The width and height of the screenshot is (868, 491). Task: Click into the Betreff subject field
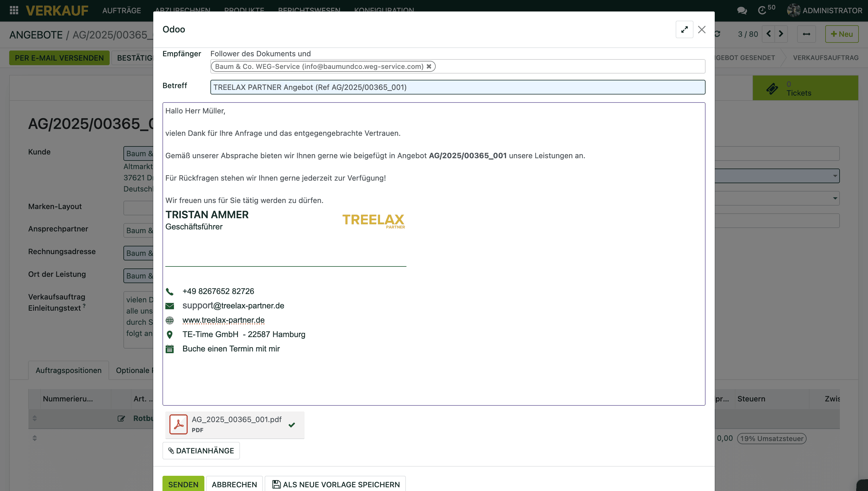457,87
